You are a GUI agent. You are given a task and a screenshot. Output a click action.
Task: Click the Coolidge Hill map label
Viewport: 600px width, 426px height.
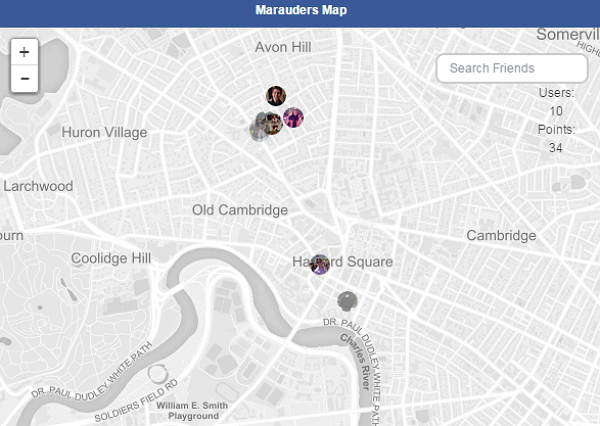coord(111,258)
